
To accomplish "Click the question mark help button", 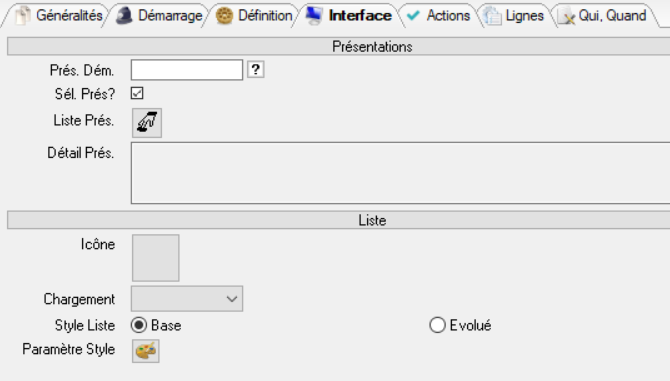I will click(x=256, y=69).
